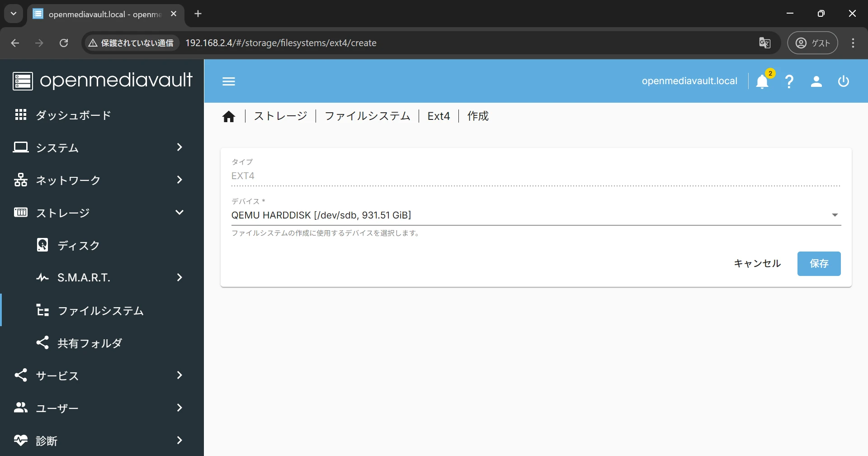Expand the ネットワーク submenu chevron
868x456 pixels.
[179, 180]
